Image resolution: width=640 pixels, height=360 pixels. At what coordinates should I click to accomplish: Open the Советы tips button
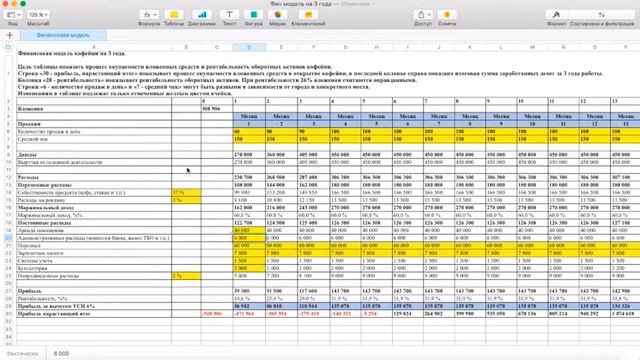(447, 15)
